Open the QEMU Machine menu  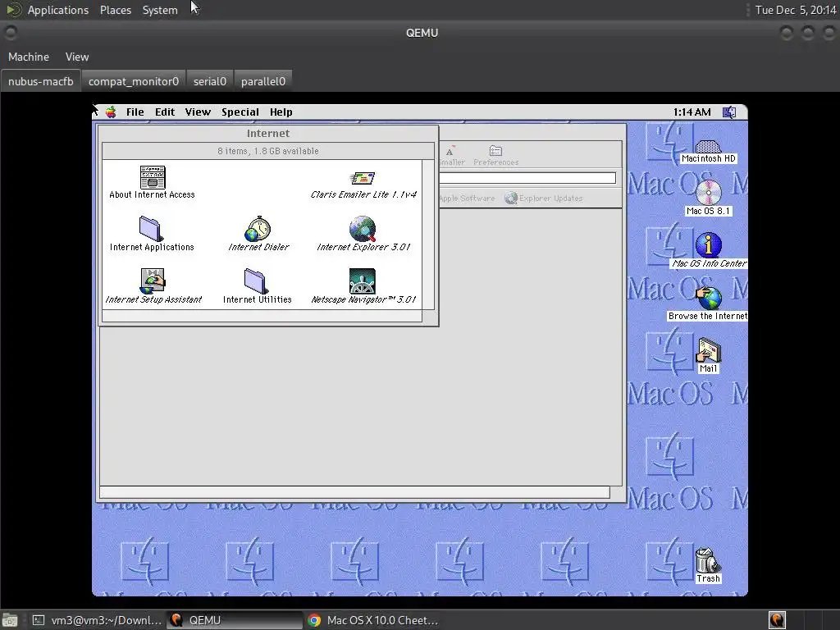point(29,57)
